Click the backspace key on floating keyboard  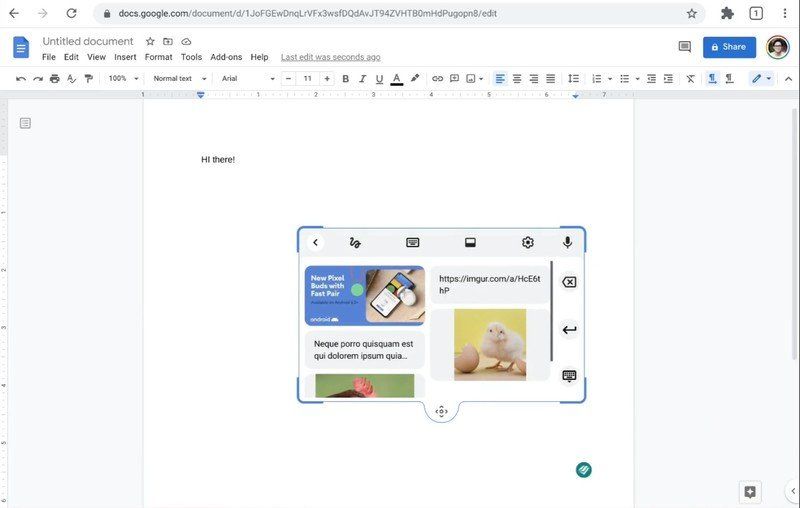pyautogui.click(x=569, y=282)
